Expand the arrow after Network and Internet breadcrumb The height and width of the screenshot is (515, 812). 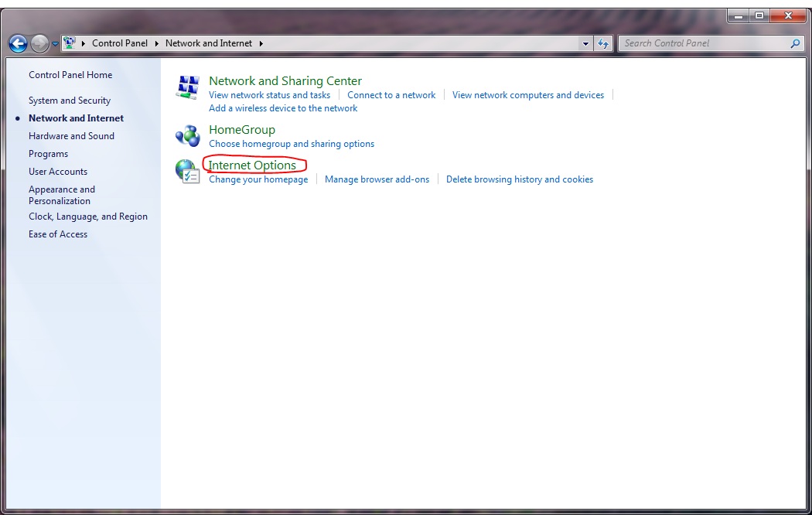click(x=261, y=43)
